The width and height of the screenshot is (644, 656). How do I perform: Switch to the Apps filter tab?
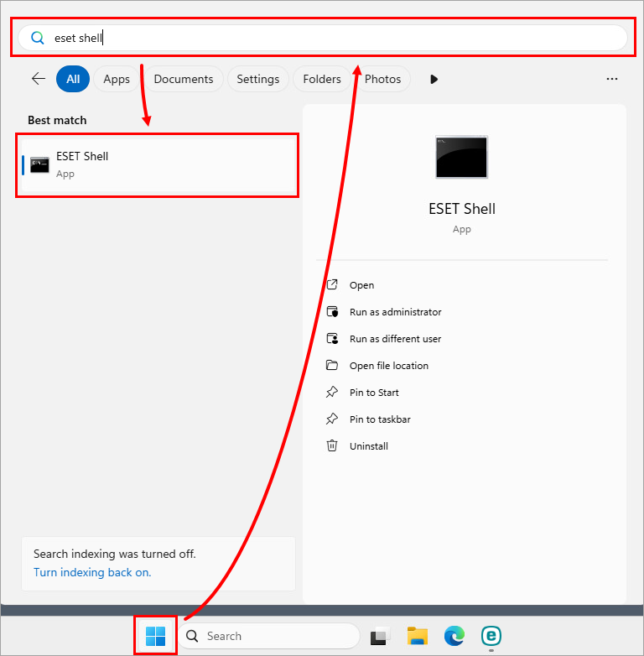click(117, 79)
